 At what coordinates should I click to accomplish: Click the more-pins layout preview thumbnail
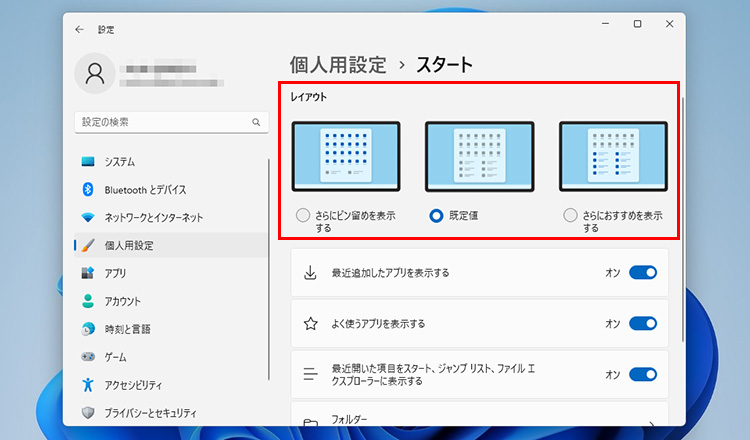[x=346, y=157]
